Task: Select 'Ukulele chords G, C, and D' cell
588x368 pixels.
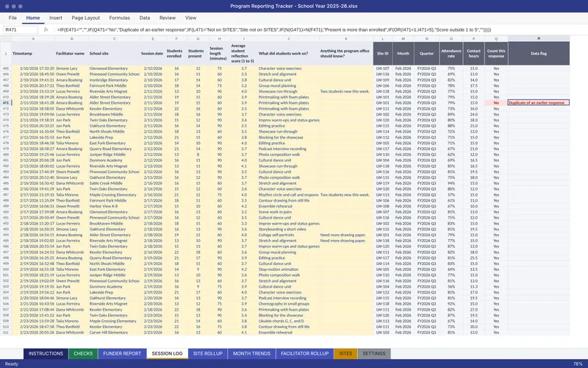Action: coord(289,321)
